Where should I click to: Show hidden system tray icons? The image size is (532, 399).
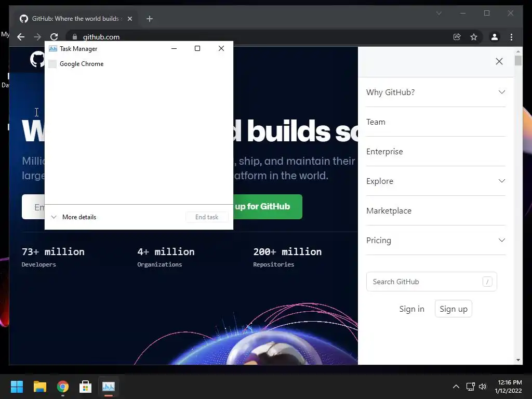pos(456,387)
